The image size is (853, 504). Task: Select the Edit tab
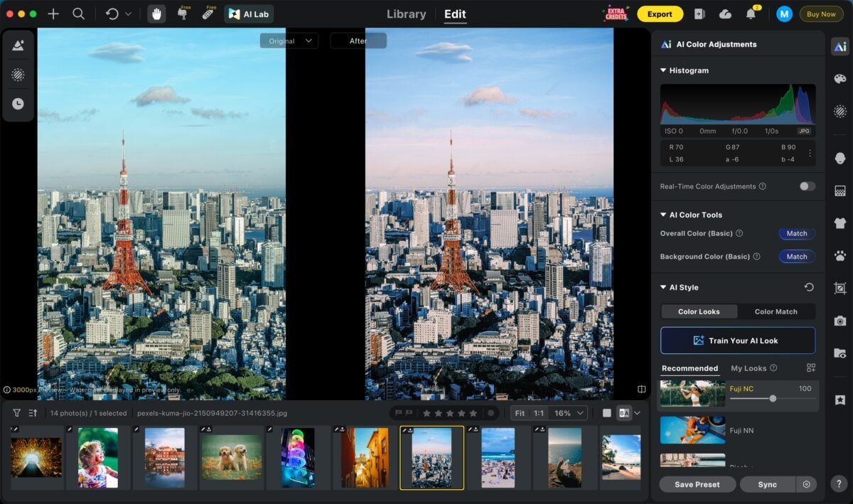[455, 14]
